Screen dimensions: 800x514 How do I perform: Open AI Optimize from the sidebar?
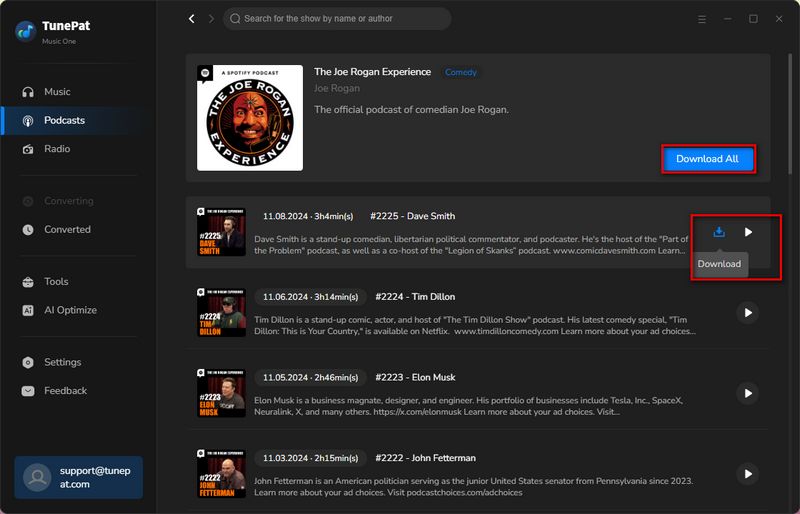coord(70,310)
